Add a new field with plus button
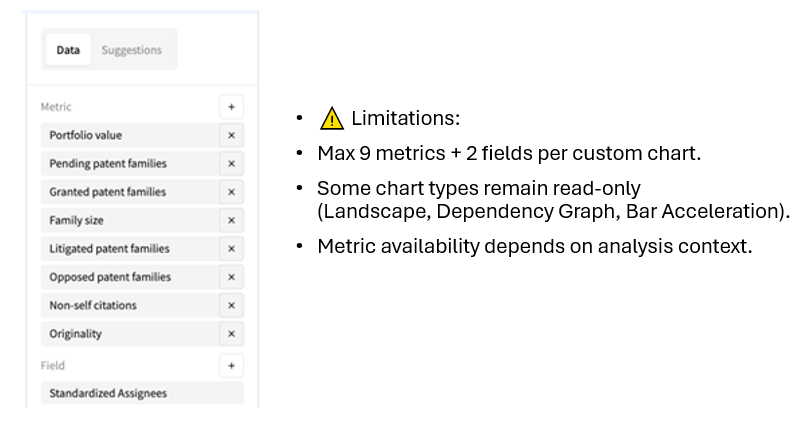The image size is (800, 426). pos(231,366)
